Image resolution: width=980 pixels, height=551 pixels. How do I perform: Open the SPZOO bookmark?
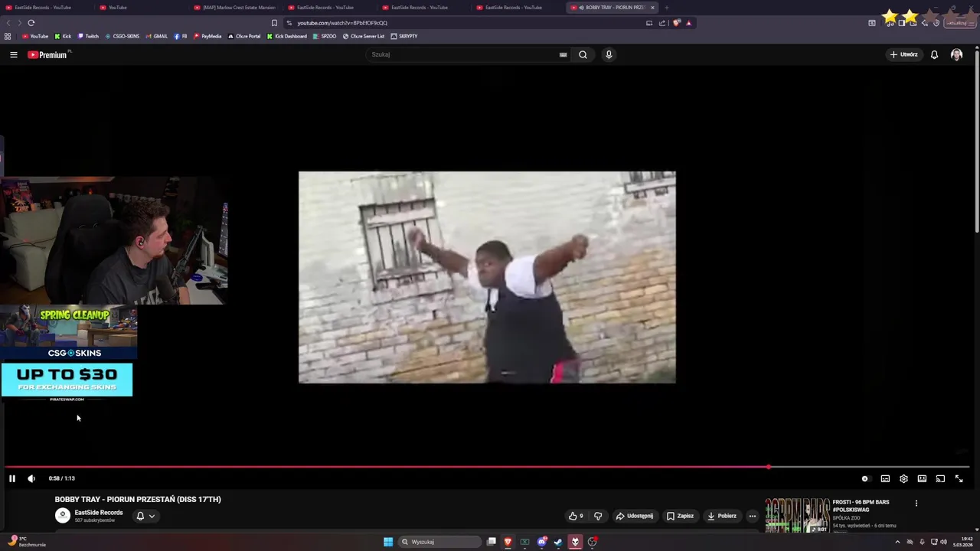[325, 36]
